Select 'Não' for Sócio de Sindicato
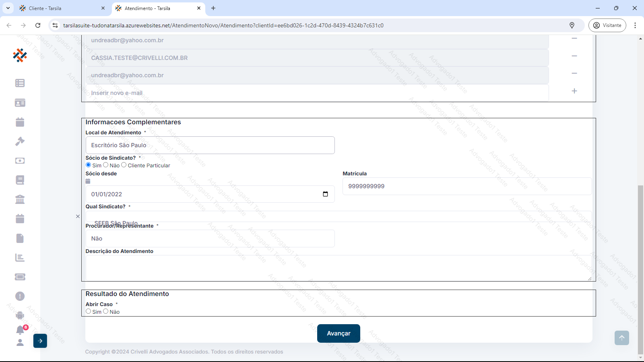This screenshot has height=362, width=644. (x=106, y=165)
